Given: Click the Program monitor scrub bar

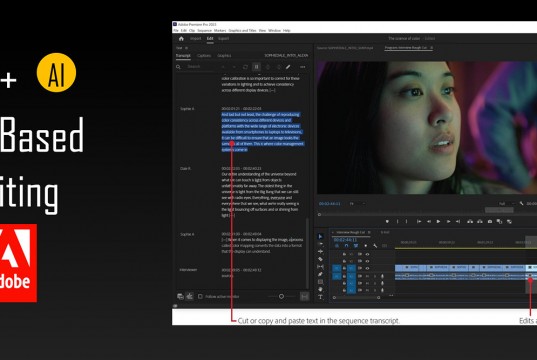Looking at the screenshot, I should click(427, 215).
